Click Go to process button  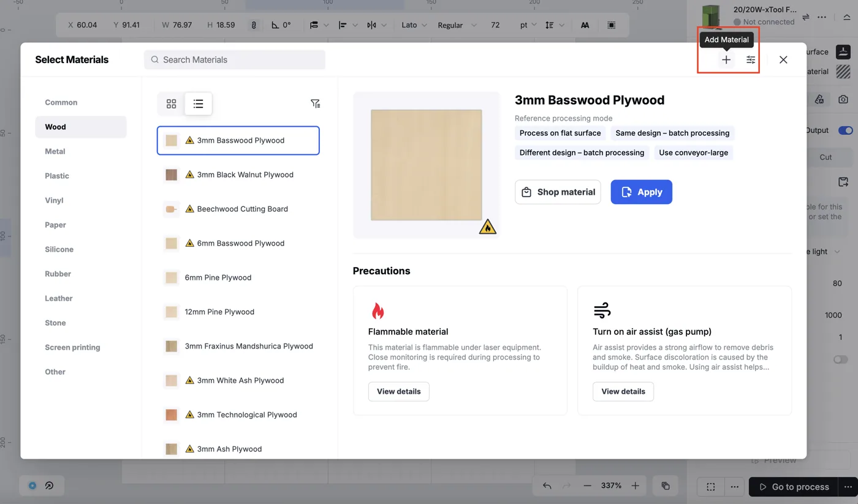coord(794,487)
